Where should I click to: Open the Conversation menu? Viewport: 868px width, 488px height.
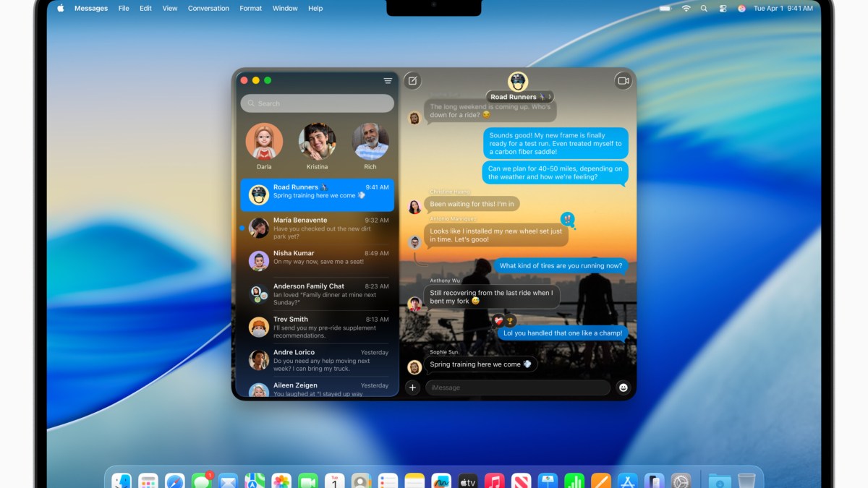(209, 9)
